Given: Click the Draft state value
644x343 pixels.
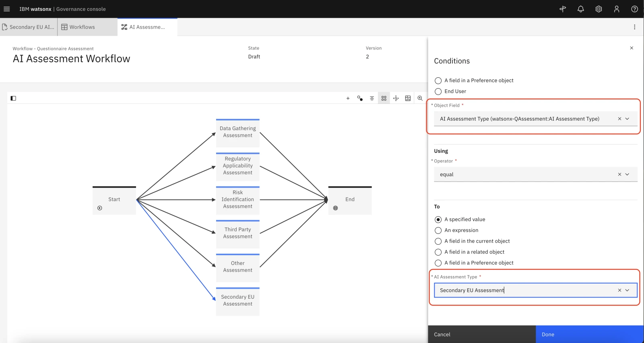Looking at the screenshot, I should [x=254, y=57].
